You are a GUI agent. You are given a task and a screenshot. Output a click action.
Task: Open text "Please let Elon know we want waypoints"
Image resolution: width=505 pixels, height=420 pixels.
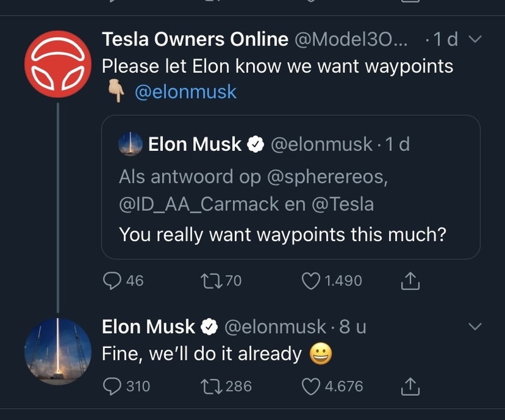point(278,66)
